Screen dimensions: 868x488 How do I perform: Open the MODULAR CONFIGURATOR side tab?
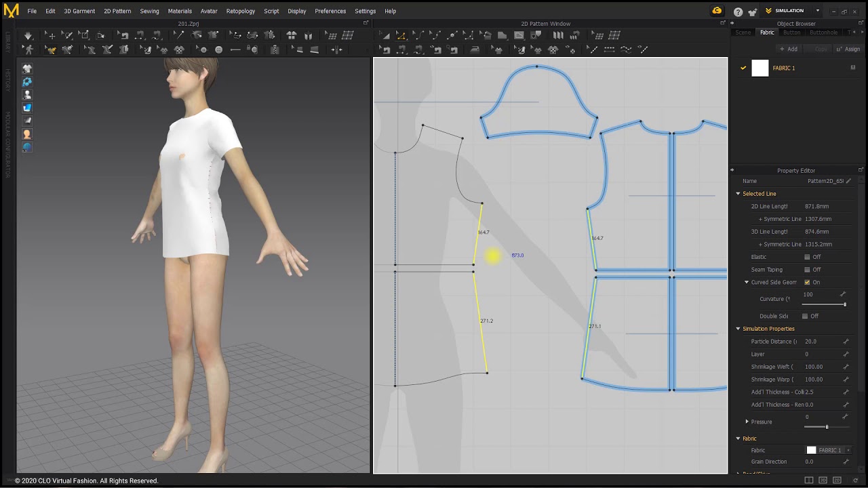point(7,145)
